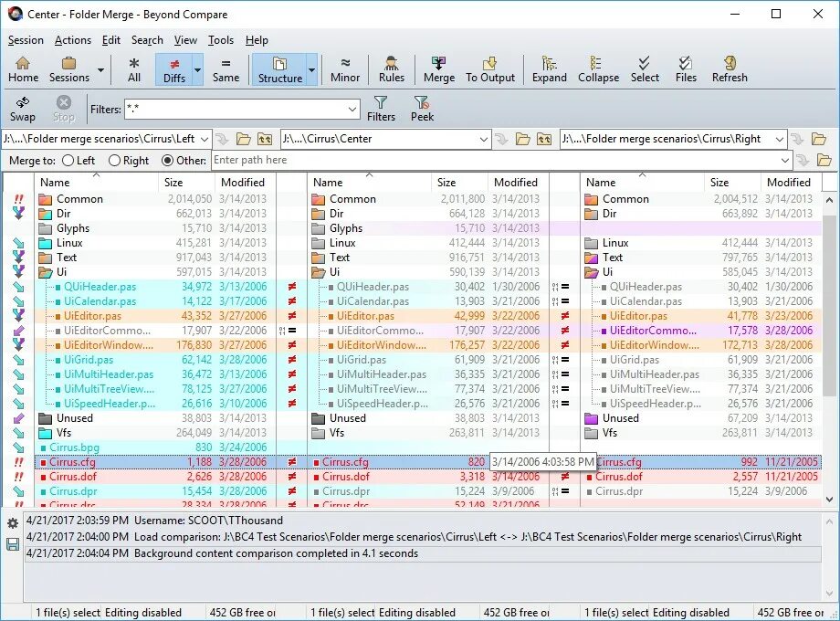Go up one level in left pane
Screen dimensions: 840x621
[x=265, y=140]
